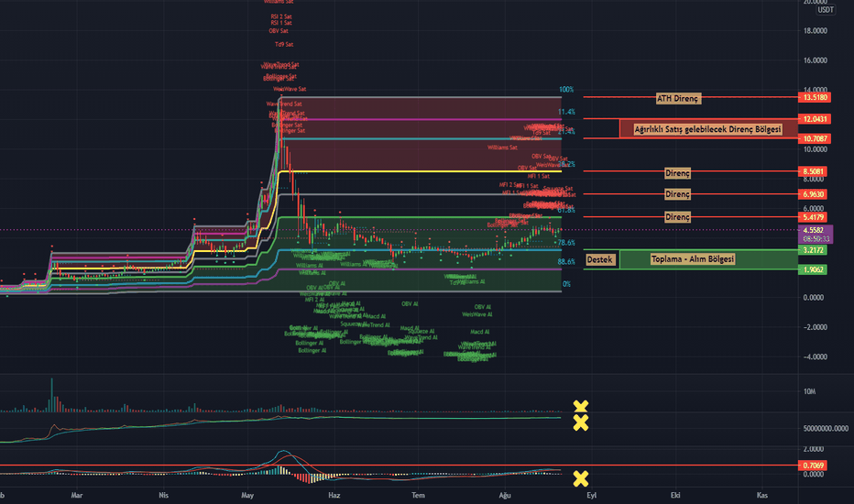The image size is (854, 504).
Task: Select the 0% Fibonacci level label
Action: [566, 284]
